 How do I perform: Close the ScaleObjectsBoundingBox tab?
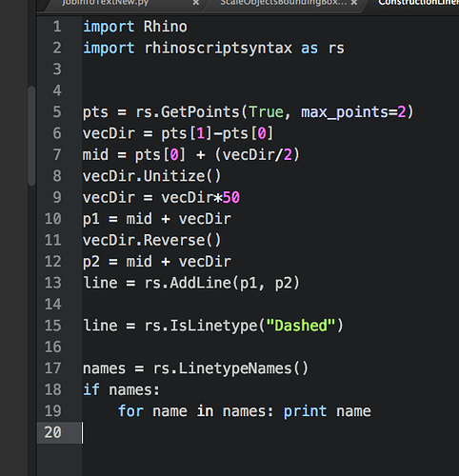point(354,3)
